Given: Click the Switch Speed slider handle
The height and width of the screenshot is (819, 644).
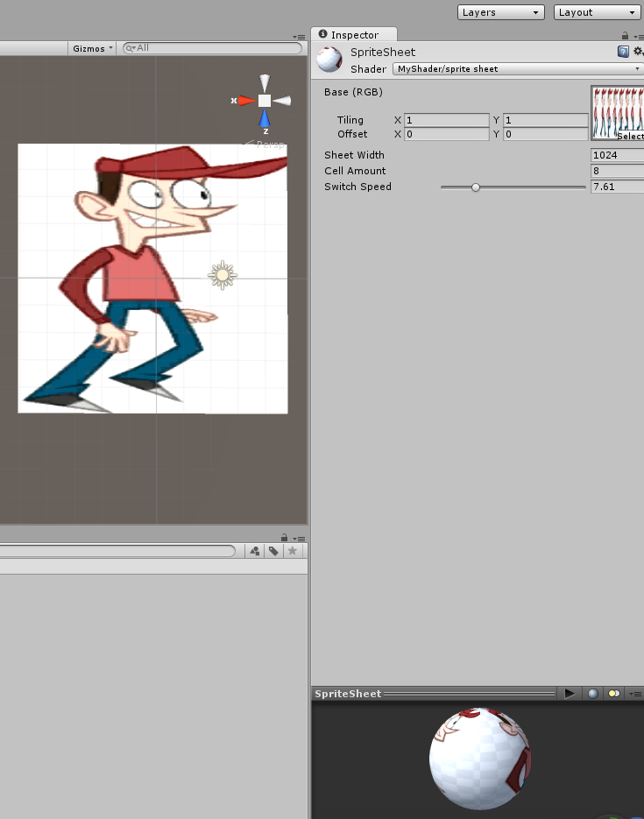Looking at the screenshot, I should (x=475, y=187).
